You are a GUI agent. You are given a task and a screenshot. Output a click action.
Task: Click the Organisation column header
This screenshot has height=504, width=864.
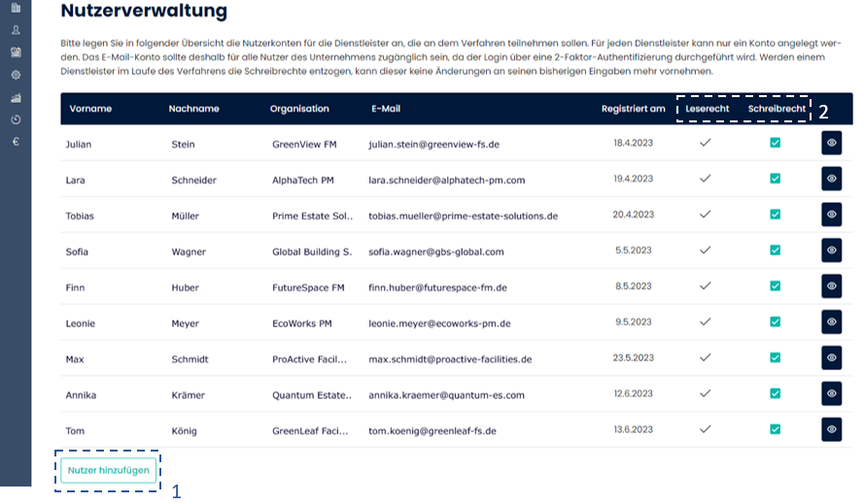(x=299, y=109)
